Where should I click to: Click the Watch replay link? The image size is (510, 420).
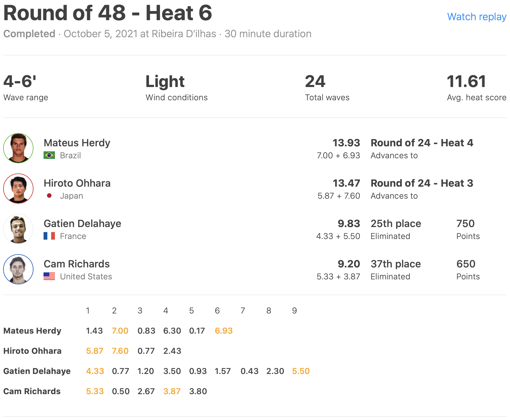[x=477, y=17]
